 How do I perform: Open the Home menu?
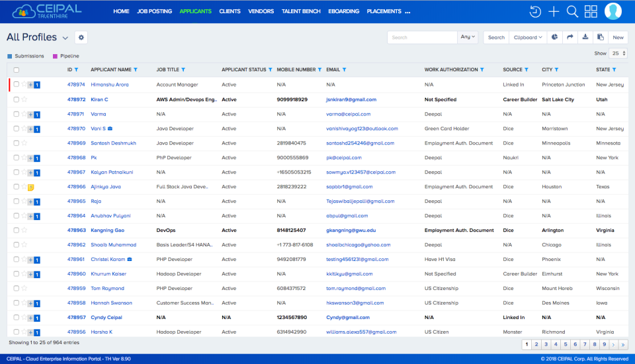pos(121,11)
